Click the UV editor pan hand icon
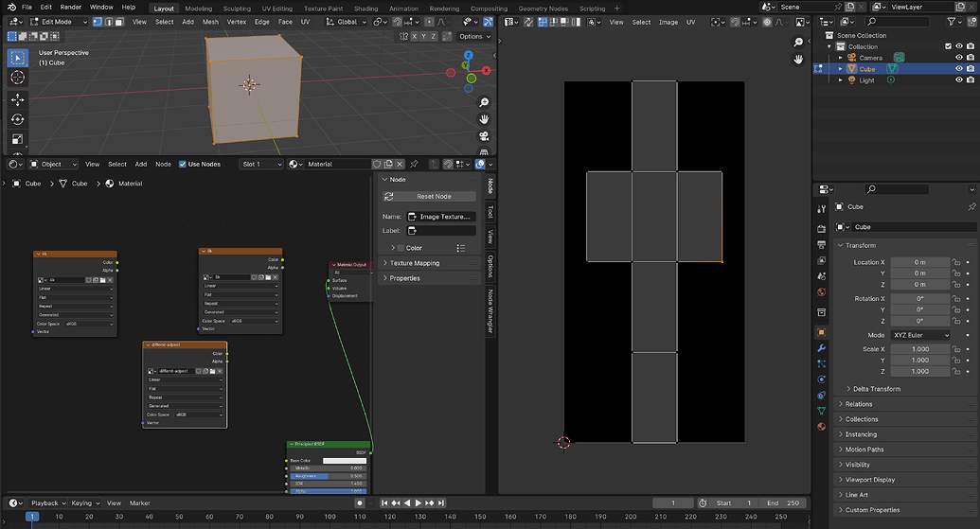This screenshot has width=980, height=529. (798, 60)
